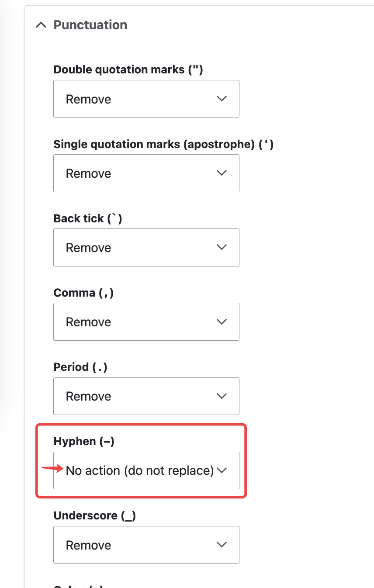Open the Comma action dropdown
374x588 pixels.
pos(146,322)
